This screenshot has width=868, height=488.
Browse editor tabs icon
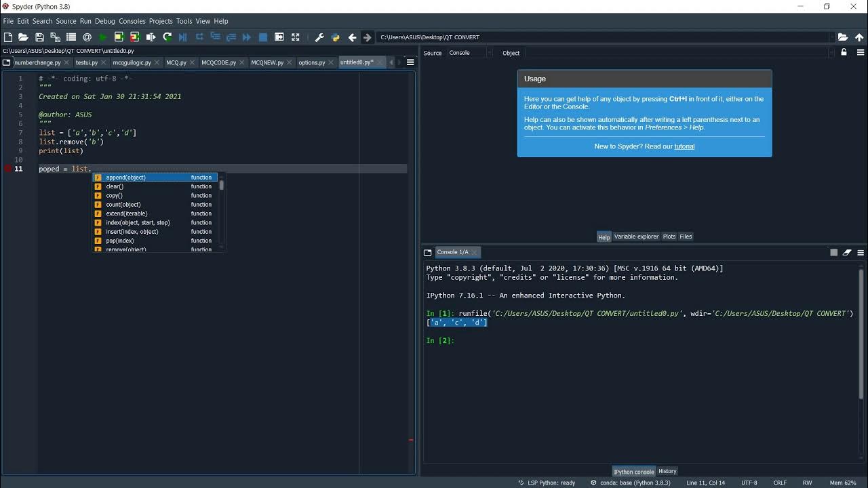[x=7, y=62]
